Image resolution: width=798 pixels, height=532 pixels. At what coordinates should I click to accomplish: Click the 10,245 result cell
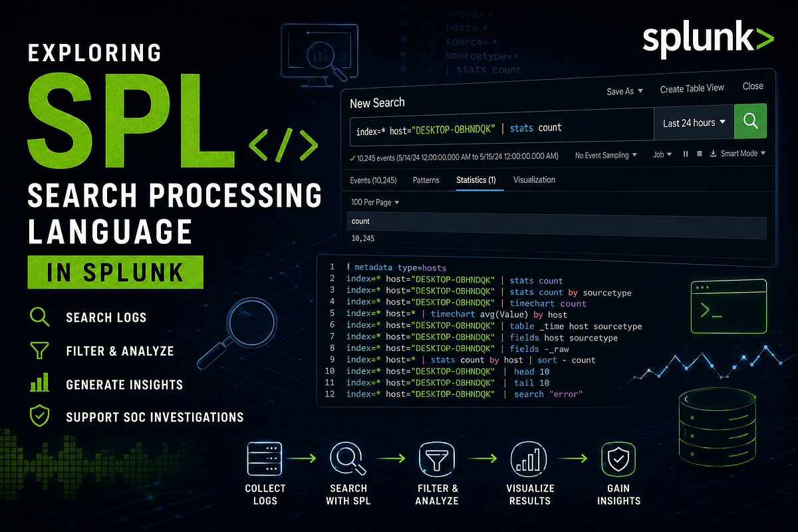tap(363, 237)
